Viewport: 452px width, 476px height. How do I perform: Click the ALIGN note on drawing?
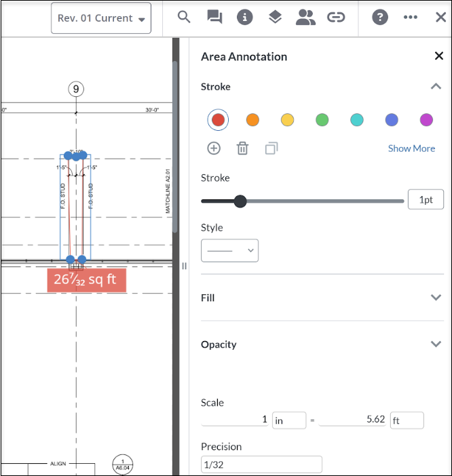pyautogui.click(x=58, y=464)
